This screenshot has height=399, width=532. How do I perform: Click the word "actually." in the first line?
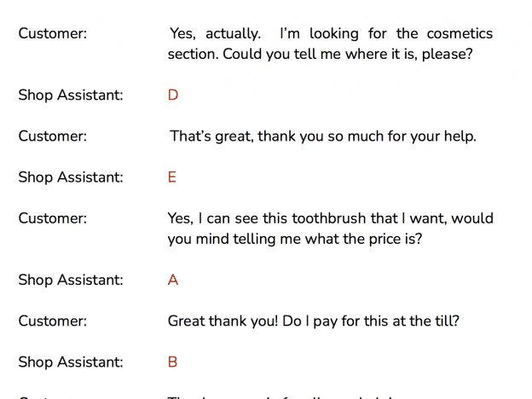click(233, 34)
